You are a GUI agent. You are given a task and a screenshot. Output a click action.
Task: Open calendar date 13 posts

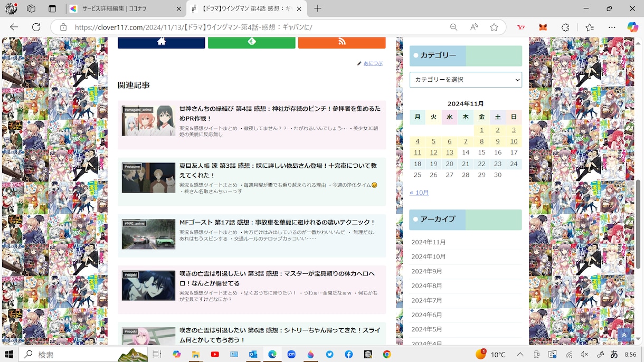(450, 153)
